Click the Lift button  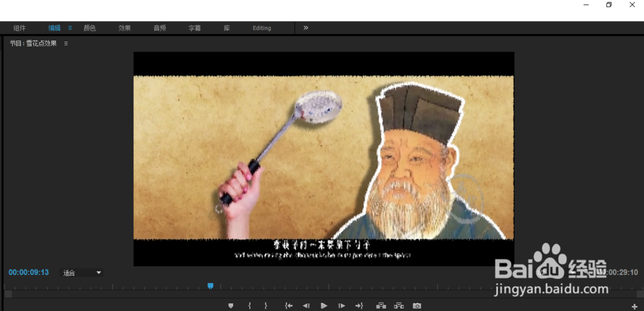click(381, 306)
